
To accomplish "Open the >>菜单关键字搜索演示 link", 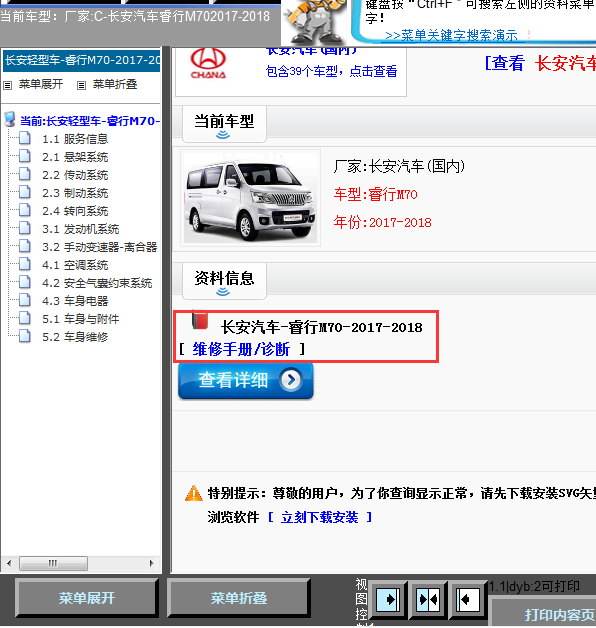I will coord(451,36).
